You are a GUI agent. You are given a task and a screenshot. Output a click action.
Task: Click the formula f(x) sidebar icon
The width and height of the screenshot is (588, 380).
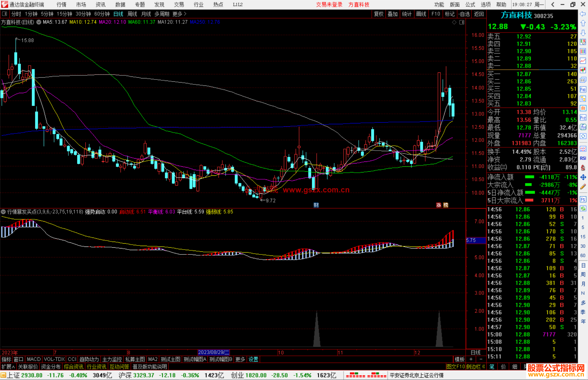(x=583, y=127)
